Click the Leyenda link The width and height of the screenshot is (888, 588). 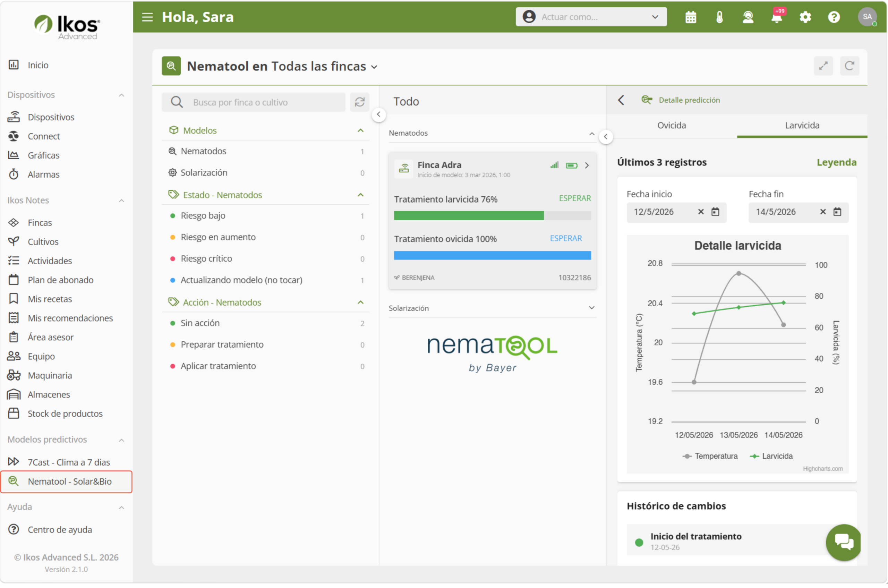[x=836, y=162]
